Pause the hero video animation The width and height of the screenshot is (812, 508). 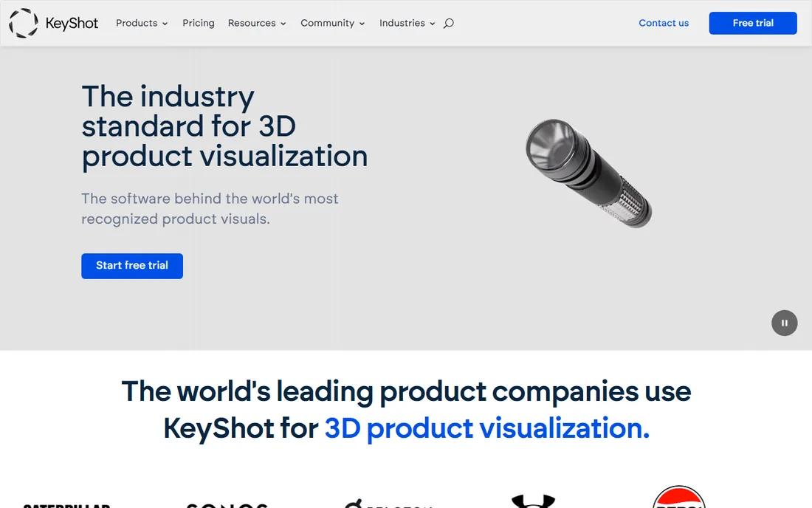(x=784, y=323)
